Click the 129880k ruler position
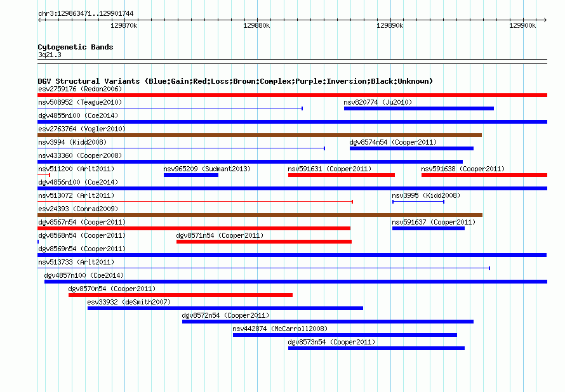 (x=256, y=25)
